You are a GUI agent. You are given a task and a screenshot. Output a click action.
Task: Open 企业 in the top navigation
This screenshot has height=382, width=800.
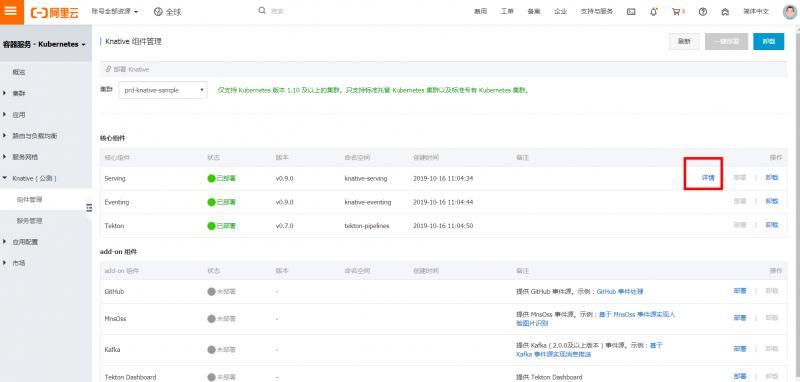pyautogui.click(x=561, y=11)
